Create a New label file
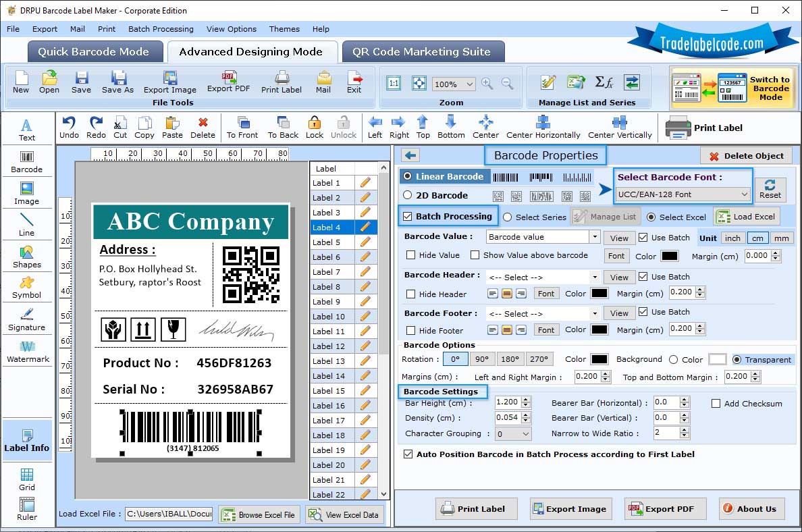This screenshot has width=802, height=532. click(21, 82)
